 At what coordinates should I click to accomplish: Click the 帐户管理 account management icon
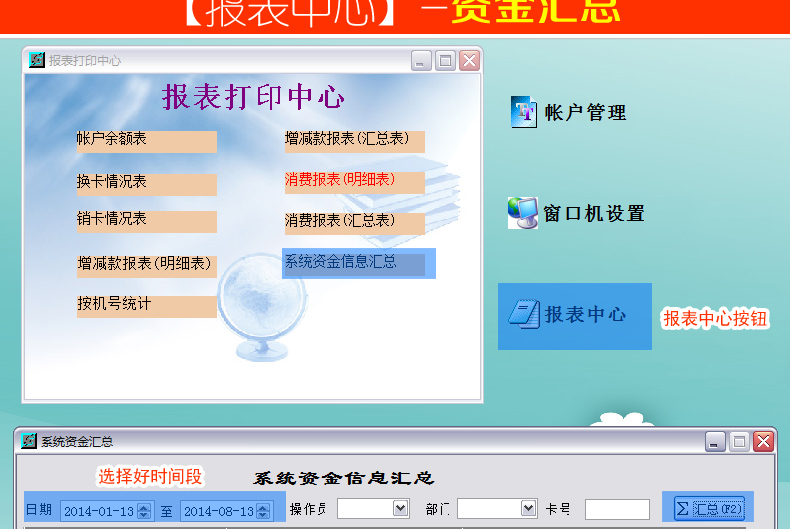click(x=524, y=112)
